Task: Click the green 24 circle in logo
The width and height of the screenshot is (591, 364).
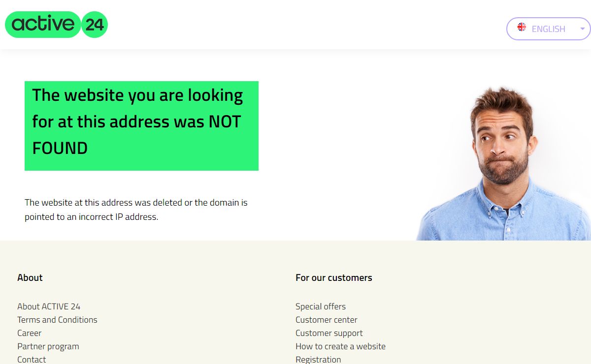Action: click(94, 25)
